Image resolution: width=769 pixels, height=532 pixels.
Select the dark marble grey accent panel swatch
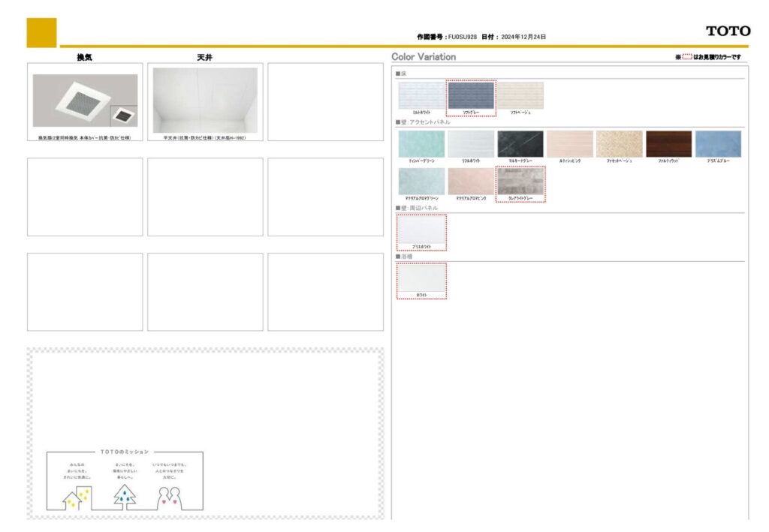(520, 144)
